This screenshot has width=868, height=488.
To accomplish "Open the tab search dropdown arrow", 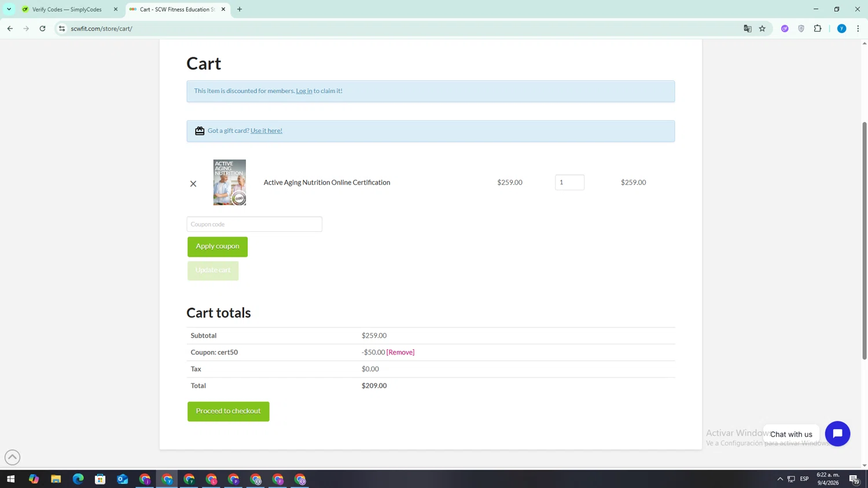I will click(9, 9).
